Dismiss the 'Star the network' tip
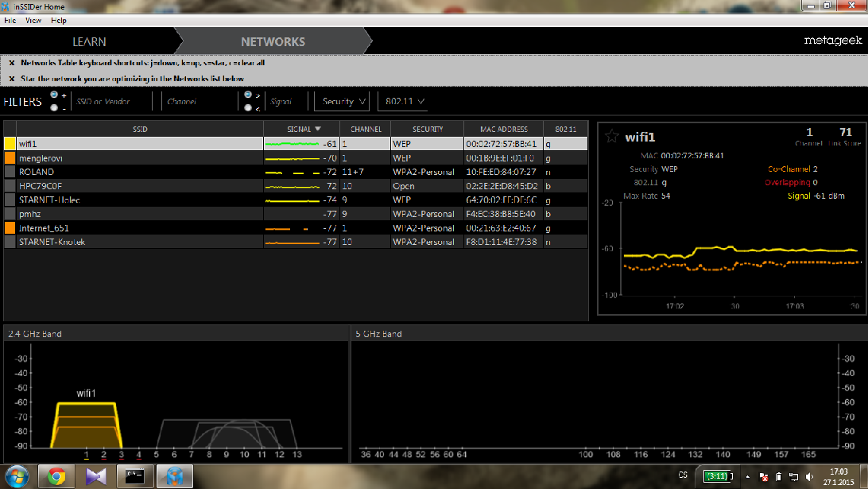The image size is (868, 489). (x=12, y=79)
